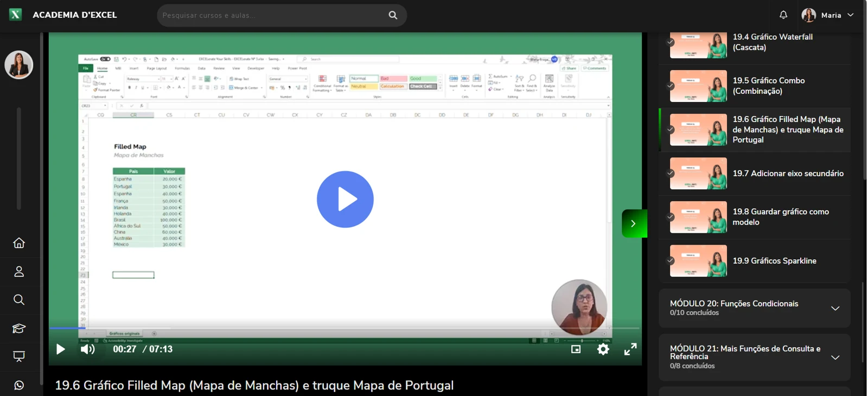This screenshot has height=396, width=868.
Task: Open lesson 19.6 Gráfico Filled Map in list
Action: pos(755,130)
